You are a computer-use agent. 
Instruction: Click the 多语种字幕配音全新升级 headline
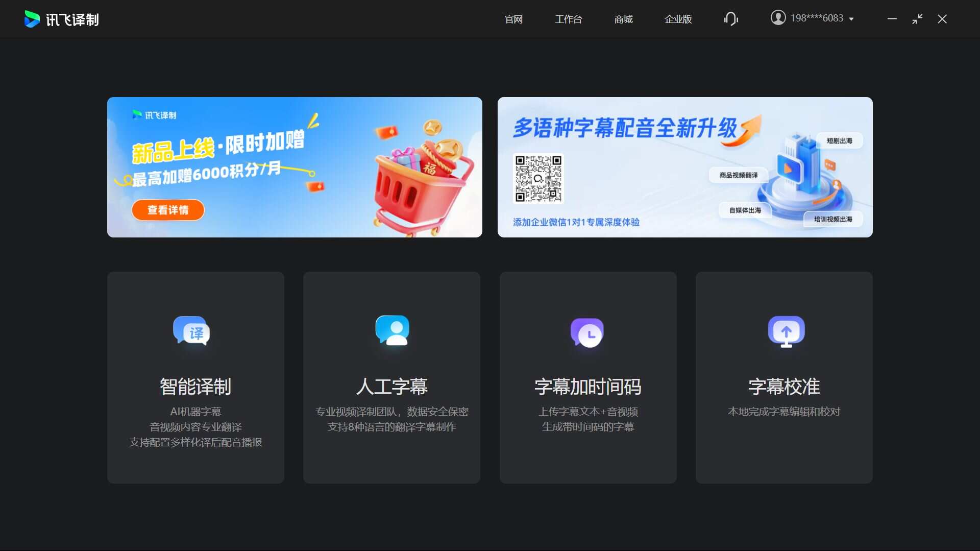tap(625, 128)
